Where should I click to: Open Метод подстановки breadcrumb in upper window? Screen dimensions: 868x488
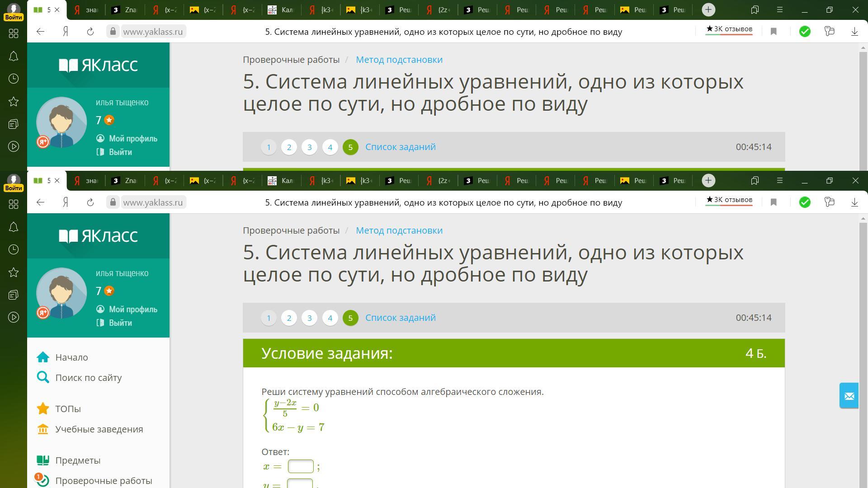tap(399, 60)
